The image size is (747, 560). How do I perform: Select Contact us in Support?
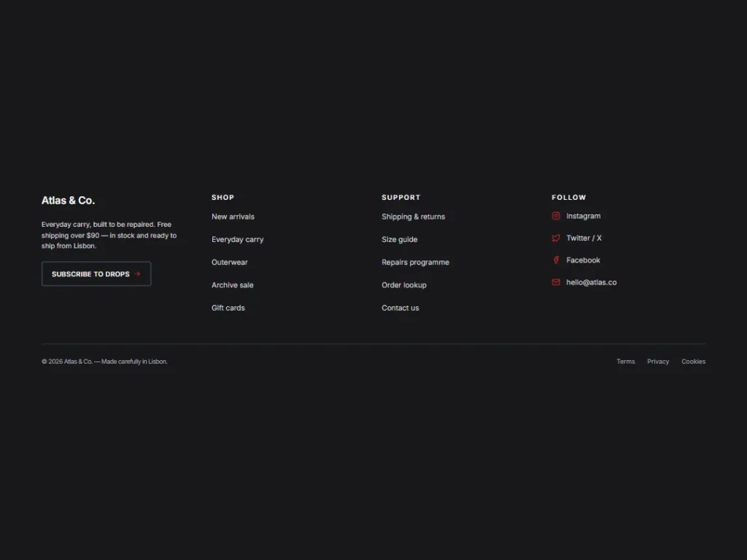click(x=400, y=308)
